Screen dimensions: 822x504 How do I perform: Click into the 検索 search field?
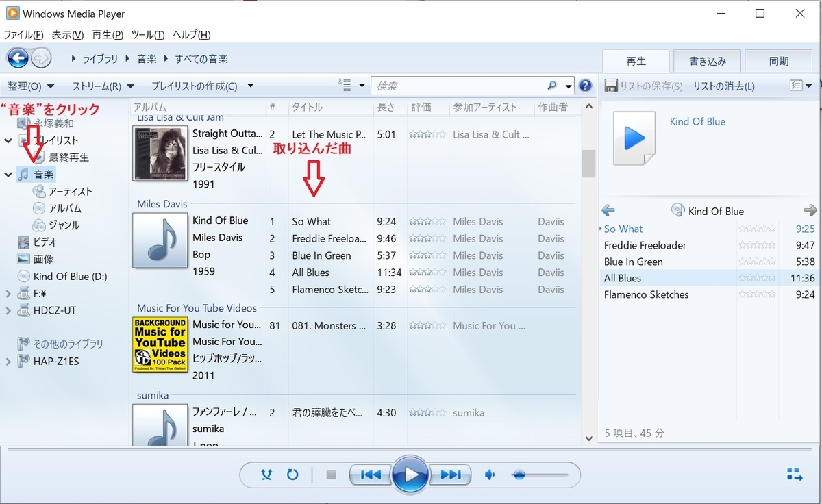click(459, 86)
